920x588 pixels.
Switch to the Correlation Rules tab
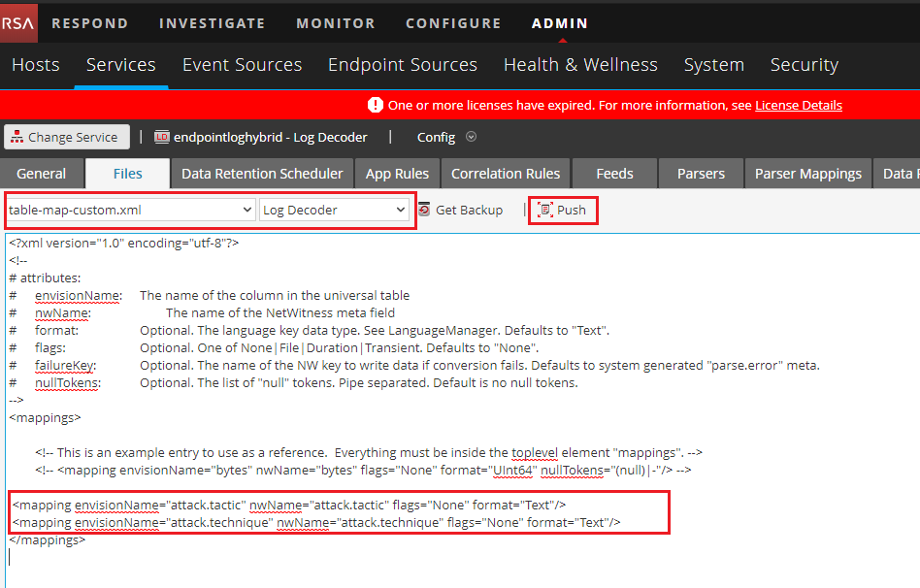tap(506, 174)
